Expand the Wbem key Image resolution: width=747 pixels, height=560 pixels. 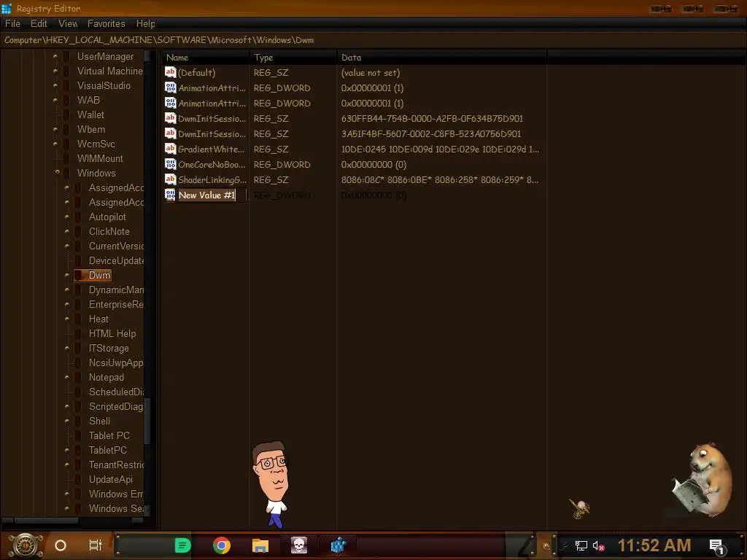pyautogui.click(x=55, y=129)
